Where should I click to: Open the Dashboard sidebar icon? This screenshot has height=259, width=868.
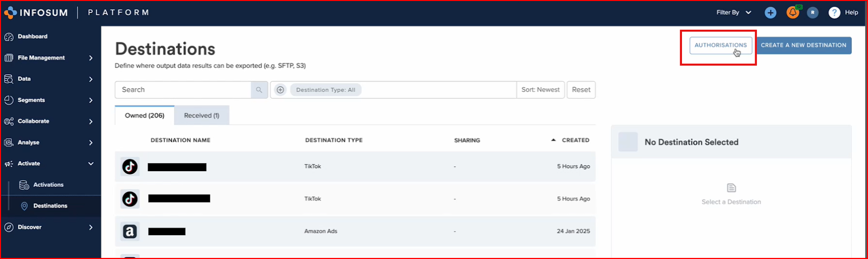point(9,37)
